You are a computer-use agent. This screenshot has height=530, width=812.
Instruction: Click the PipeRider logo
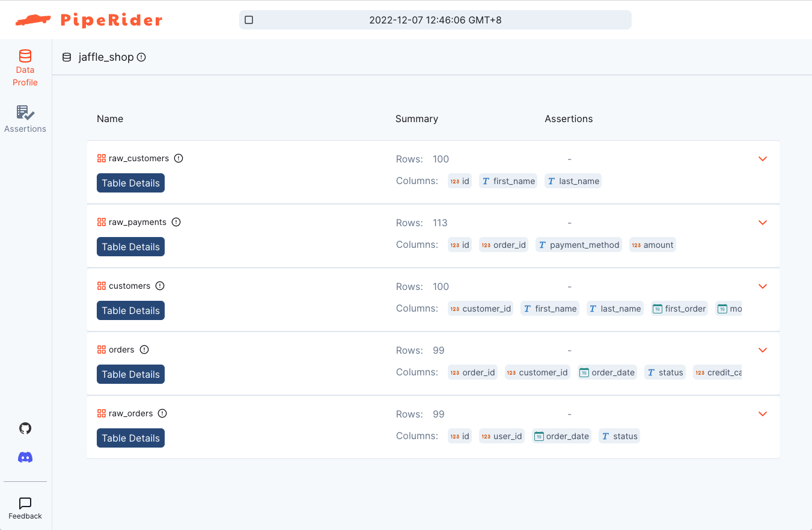click(x=89, y=20)
